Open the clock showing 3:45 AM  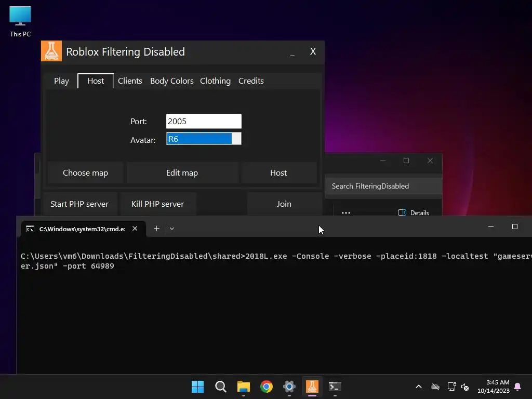coord(494,387)
